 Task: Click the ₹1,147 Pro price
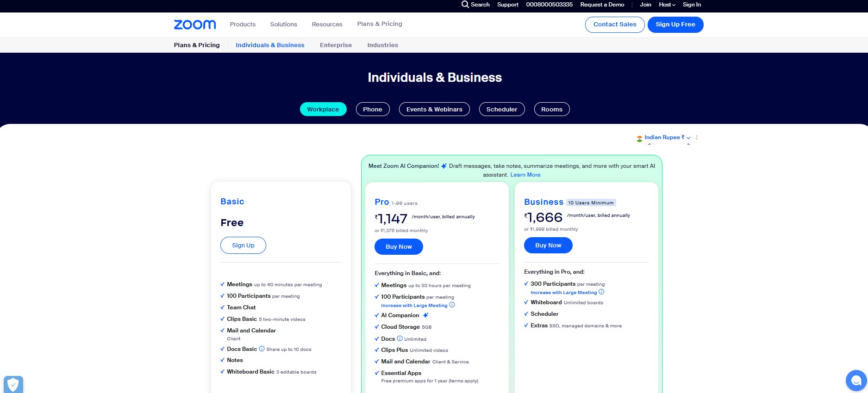(x=391, y=219)
